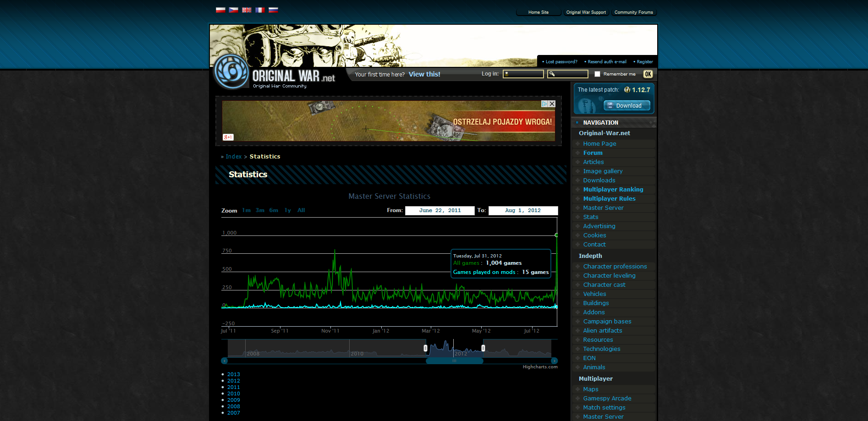Set chart zoom to 1m

[x=247, y=210]
